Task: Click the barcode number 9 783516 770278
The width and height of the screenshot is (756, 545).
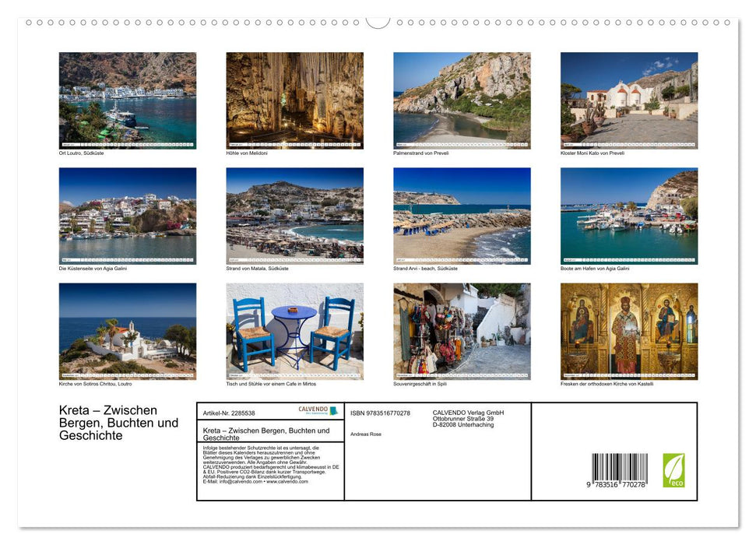Action: [x=616, y=485]
